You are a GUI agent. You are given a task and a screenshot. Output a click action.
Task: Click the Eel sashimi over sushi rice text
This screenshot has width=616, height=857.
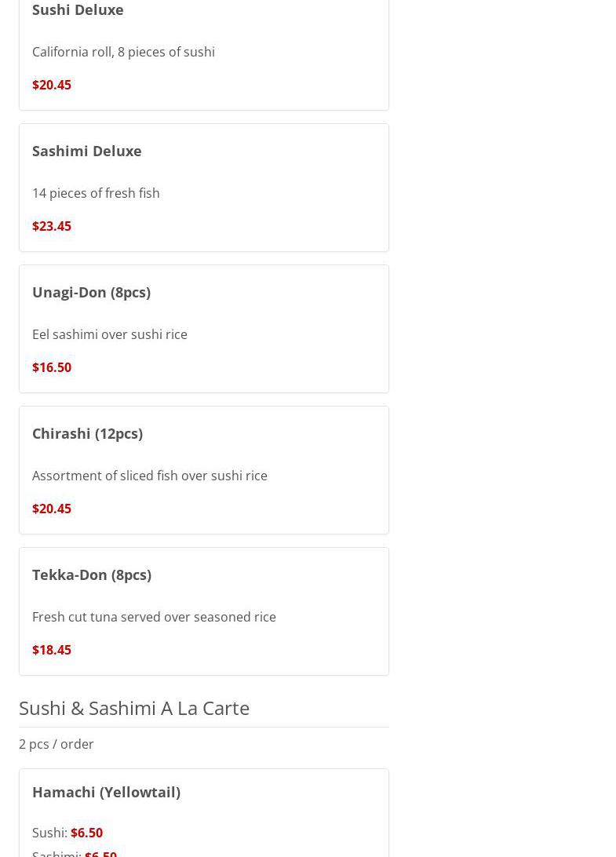(x=110, y=334)
